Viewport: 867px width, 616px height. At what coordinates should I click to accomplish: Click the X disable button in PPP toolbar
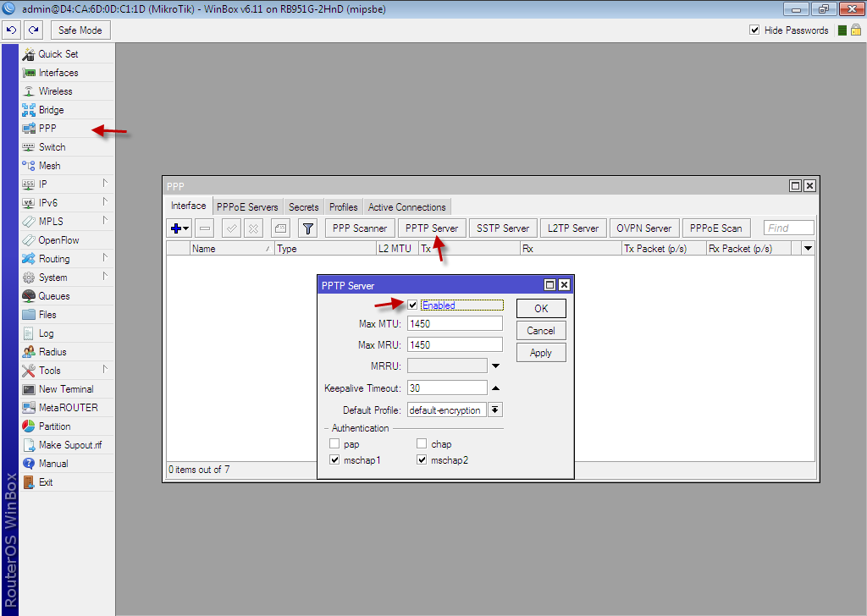point(253,228)
